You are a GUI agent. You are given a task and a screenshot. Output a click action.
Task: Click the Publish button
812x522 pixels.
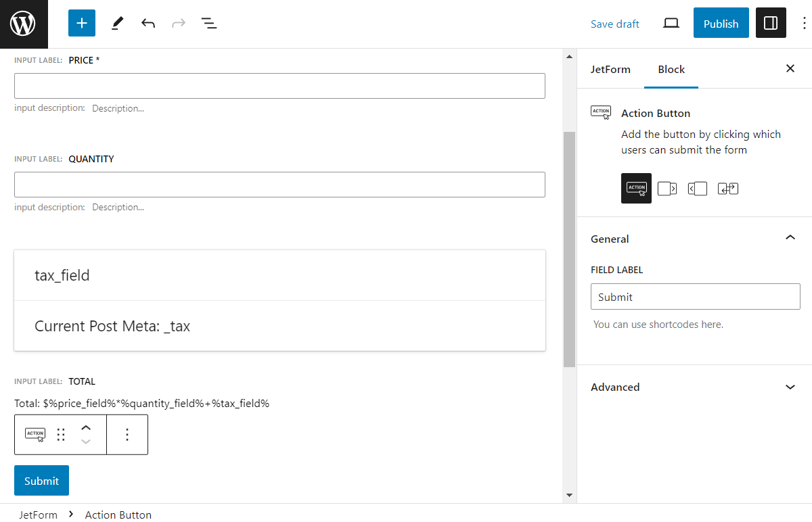[x=721, y=23]
